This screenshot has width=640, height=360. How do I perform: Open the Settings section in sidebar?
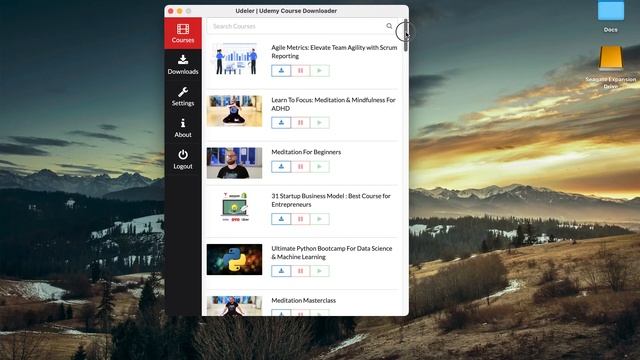pos(183,97)
